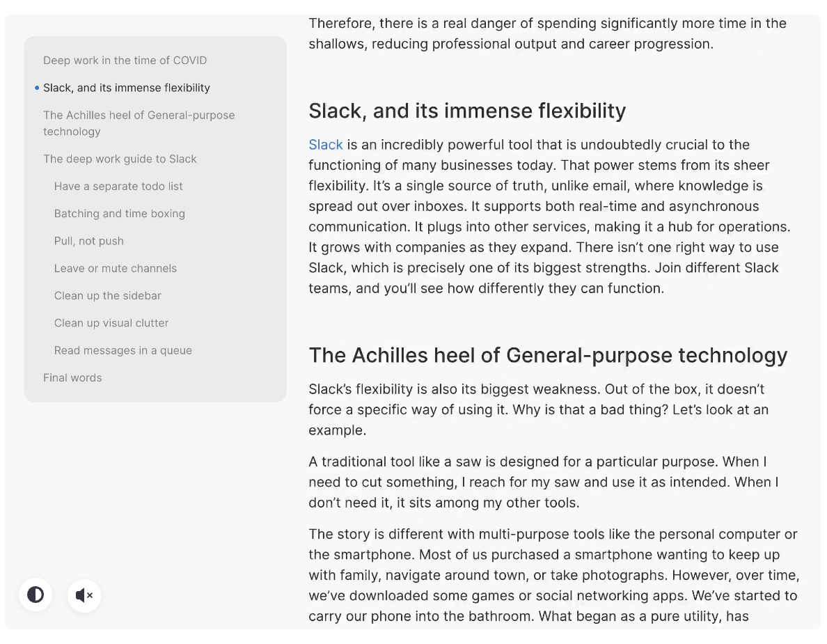Viewport: 827px width, 644px height.
Task: Select Slack, and its immense flexibility entry
Action: coord(127,88)
